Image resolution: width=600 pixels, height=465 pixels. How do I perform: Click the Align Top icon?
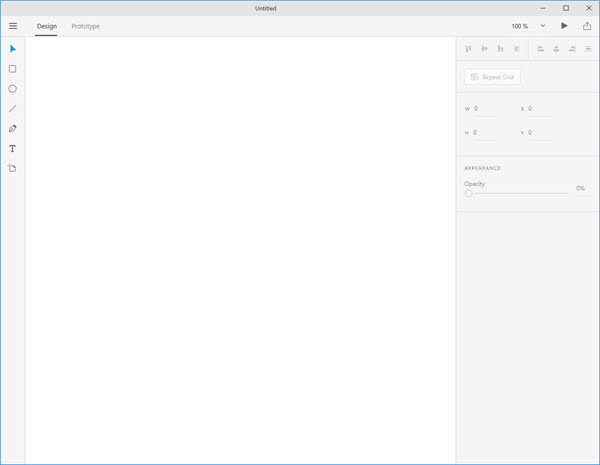(x=468, y=49)
